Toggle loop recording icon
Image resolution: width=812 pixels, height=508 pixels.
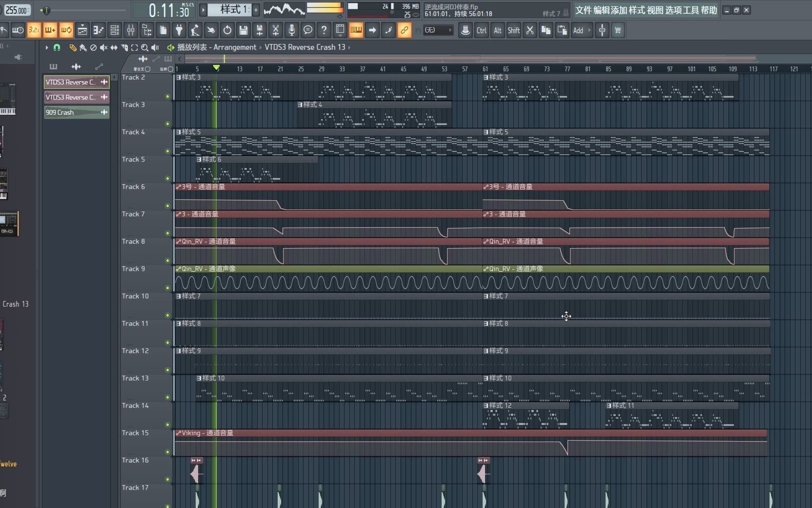66,30
